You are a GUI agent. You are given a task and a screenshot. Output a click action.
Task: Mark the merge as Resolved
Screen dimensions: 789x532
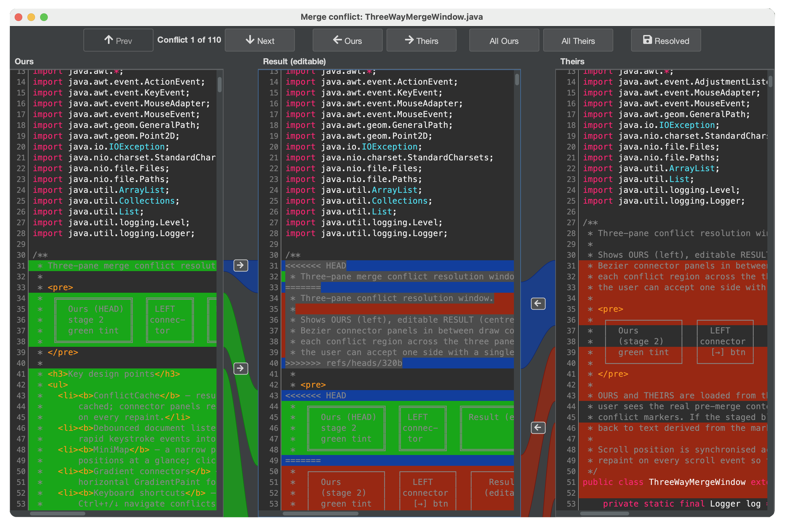point(665,40)
